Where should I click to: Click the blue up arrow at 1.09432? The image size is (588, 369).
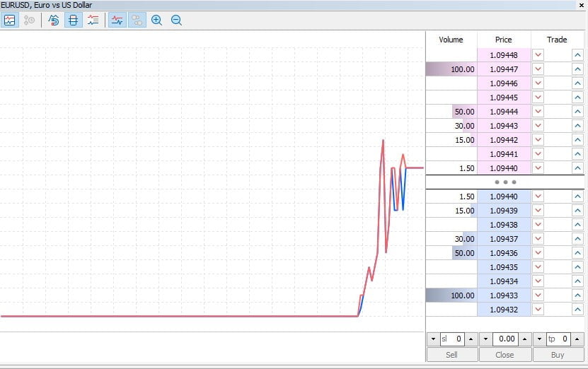click(x=577, y=310)
